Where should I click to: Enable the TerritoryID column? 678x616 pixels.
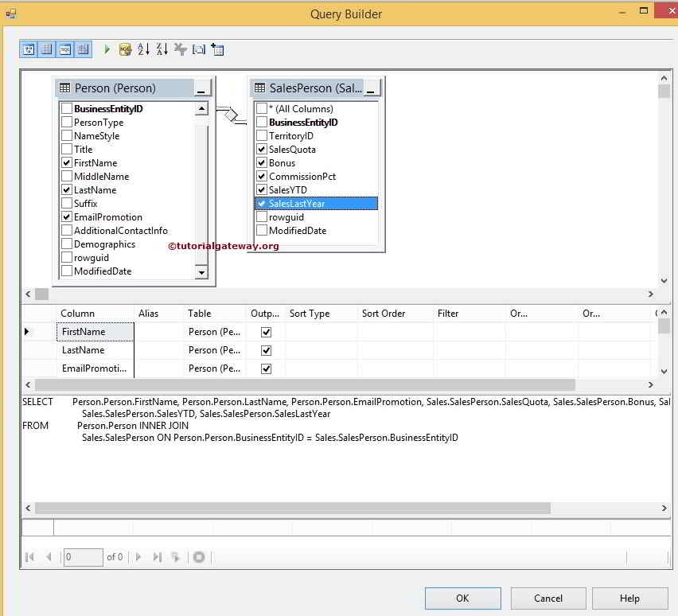point(262,135)
